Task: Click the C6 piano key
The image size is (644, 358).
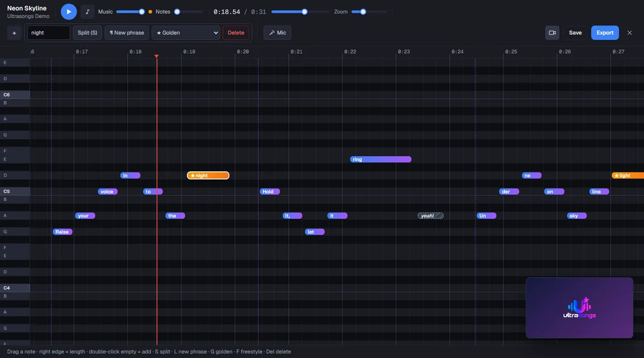Action: pyautogui.click(x=15, y=95)
